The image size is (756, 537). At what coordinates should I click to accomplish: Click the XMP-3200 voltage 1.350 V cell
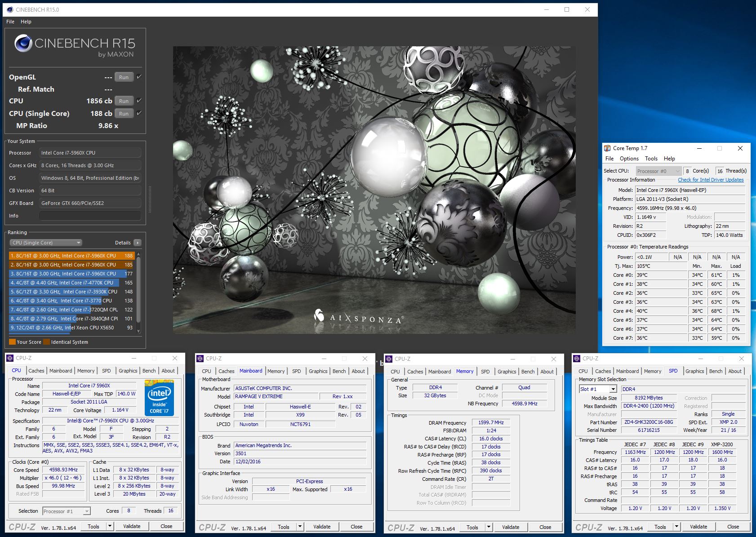[x=722, y=508]
